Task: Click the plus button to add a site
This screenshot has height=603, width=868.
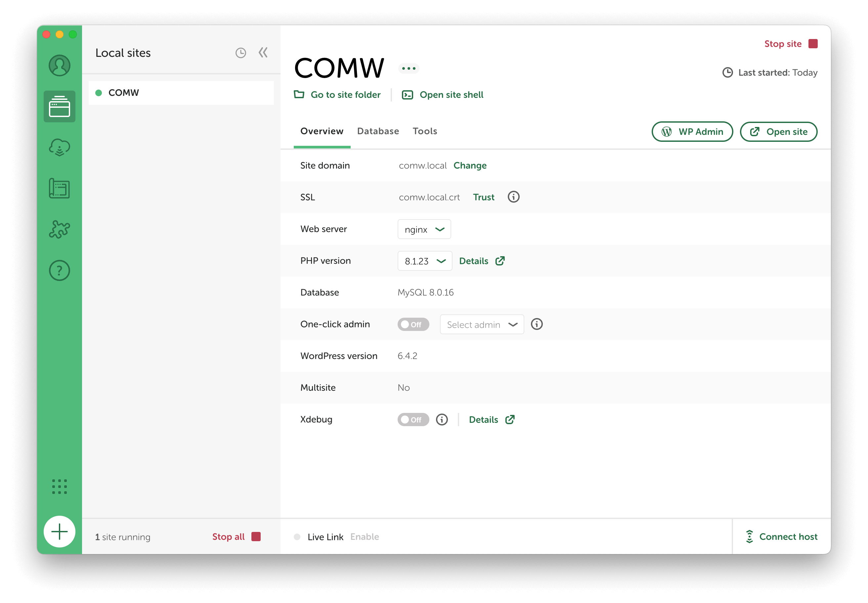Action: pos(59,532)
